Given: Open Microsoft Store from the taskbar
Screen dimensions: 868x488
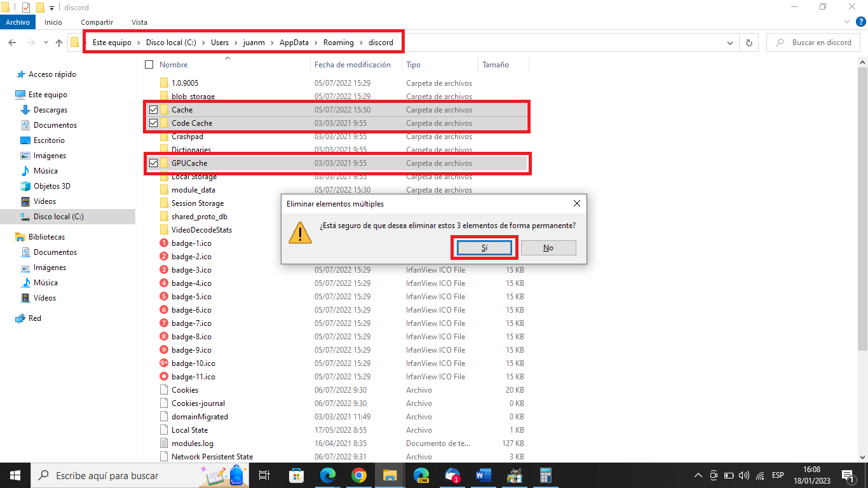Looking at the screenshot, I should point(297,475).
